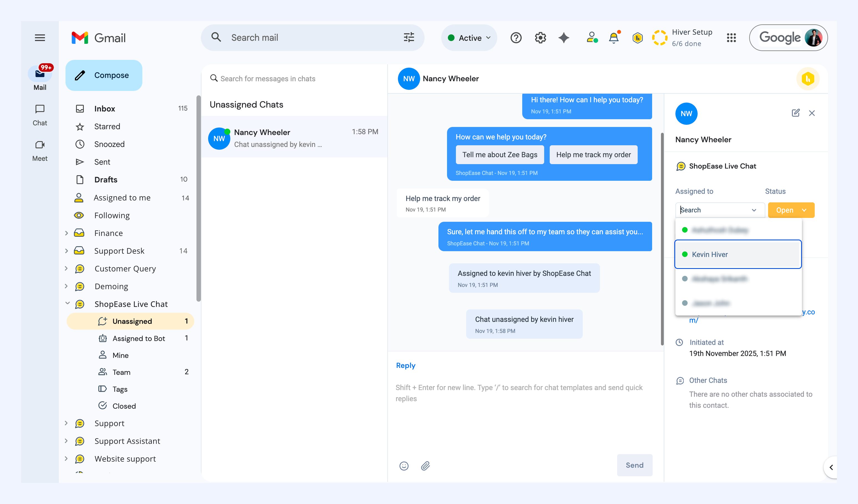The height and width of the screenshot is (504, 858).
Task: Expand the Customer Query inbox
Action: point(66,268)
